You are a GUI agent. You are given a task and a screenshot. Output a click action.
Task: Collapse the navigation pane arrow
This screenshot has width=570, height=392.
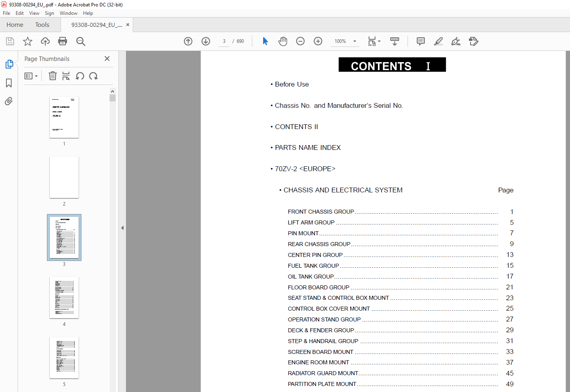(122, 228)
